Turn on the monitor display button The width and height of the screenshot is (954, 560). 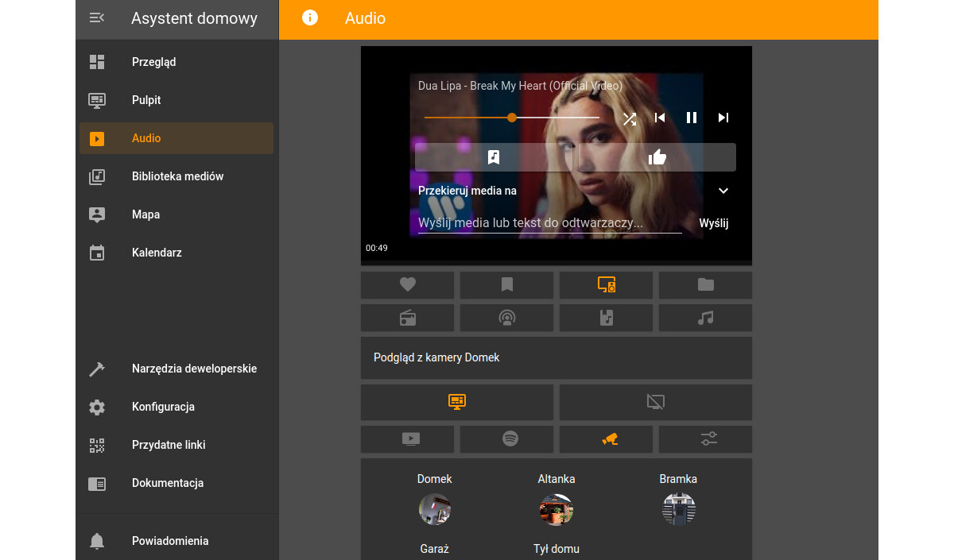(x=457, y=402)
